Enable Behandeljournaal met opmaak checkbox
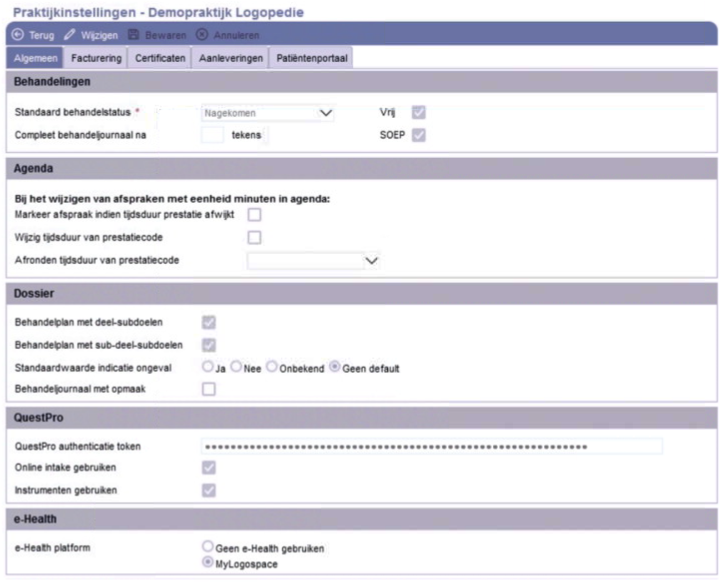728x586 pixels. point(209,390)
